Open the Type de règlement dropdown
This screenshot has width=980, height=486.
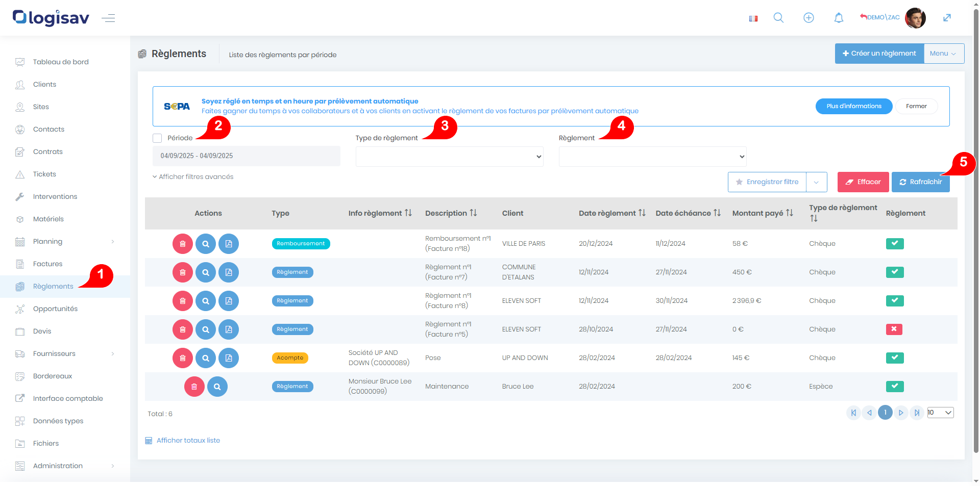point(449,157)
